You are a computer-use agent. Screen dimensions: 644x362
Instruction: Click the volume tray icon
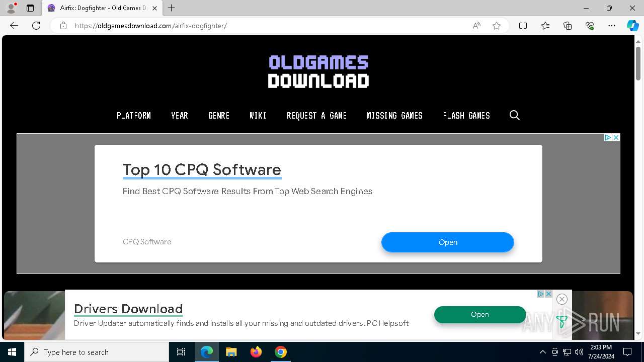[579, 352]
